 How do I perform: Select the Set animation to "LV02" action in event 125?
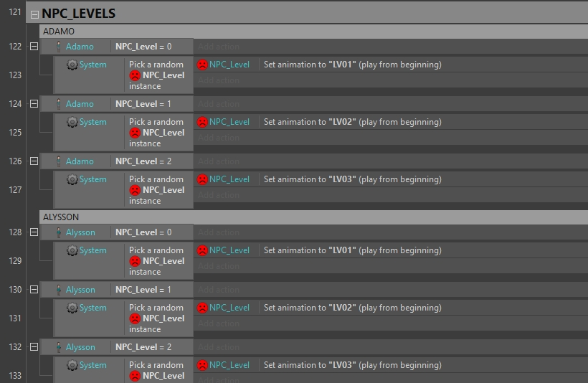tap(352, 122)
